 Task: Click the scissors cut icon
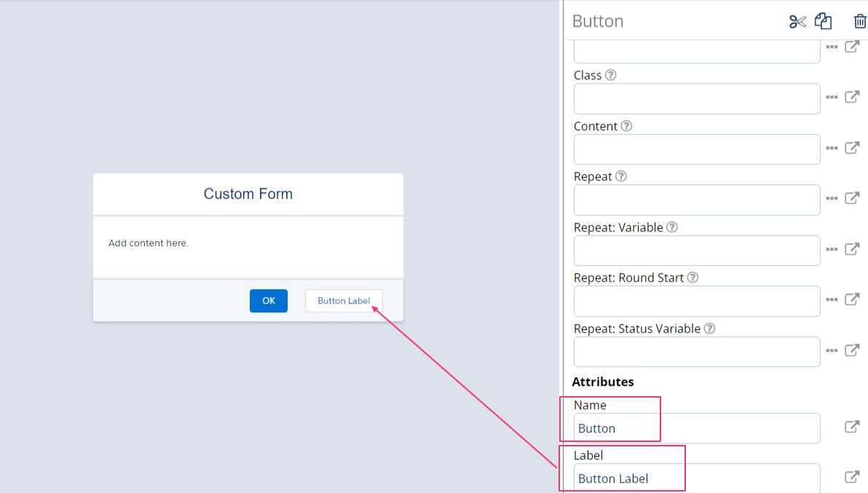[797, 22]
